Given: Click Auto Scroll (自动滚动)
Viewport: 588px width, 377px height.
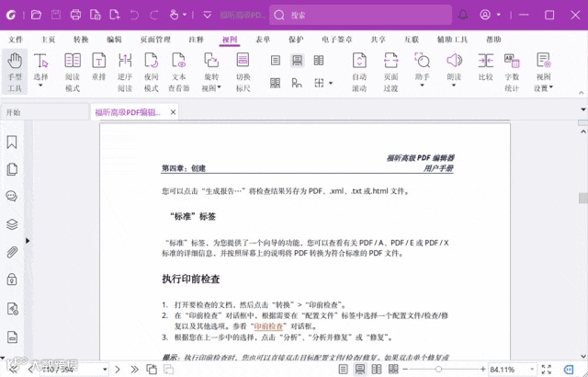Looking at the screenshot, I should pyautogui.click(x=359, y=72).
